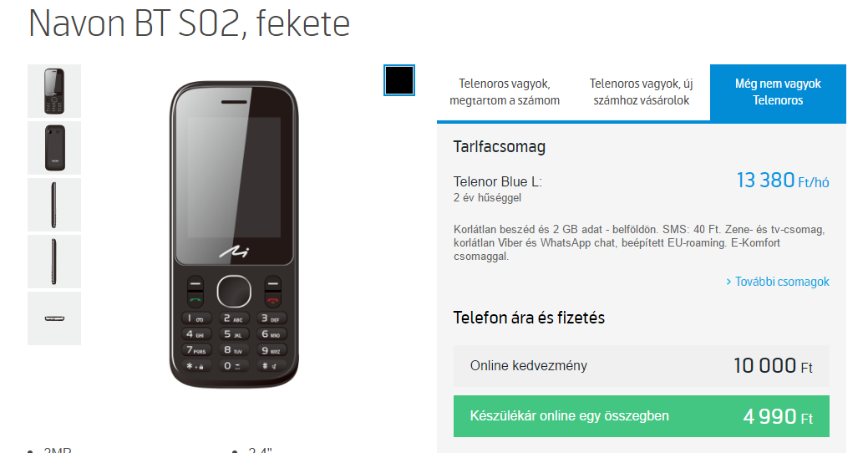868x453 pixels.
Task: Open the 'További csomagok' link
Action: pos(782,282)
